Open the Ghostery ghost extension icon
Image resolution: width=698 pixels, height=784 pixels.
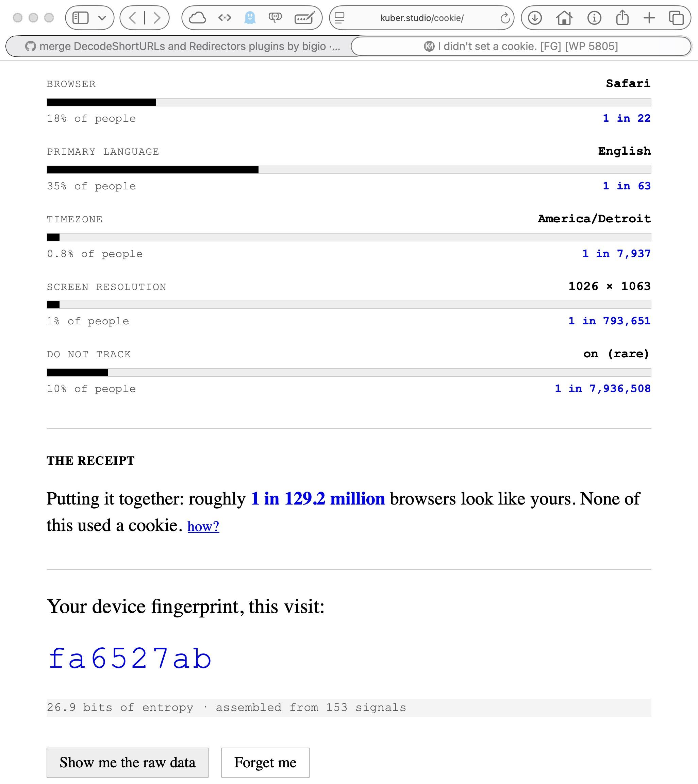tap(250, 18)
